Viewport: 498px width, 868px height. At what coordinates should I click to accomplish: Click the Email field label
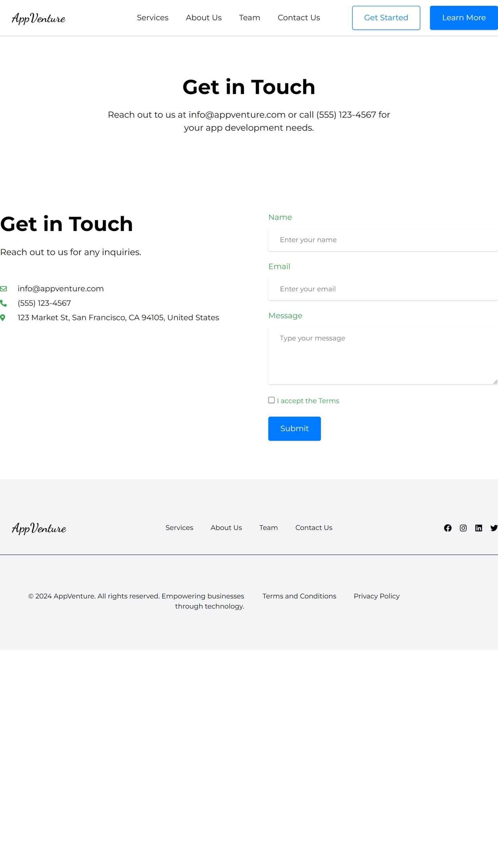[279, 266]
